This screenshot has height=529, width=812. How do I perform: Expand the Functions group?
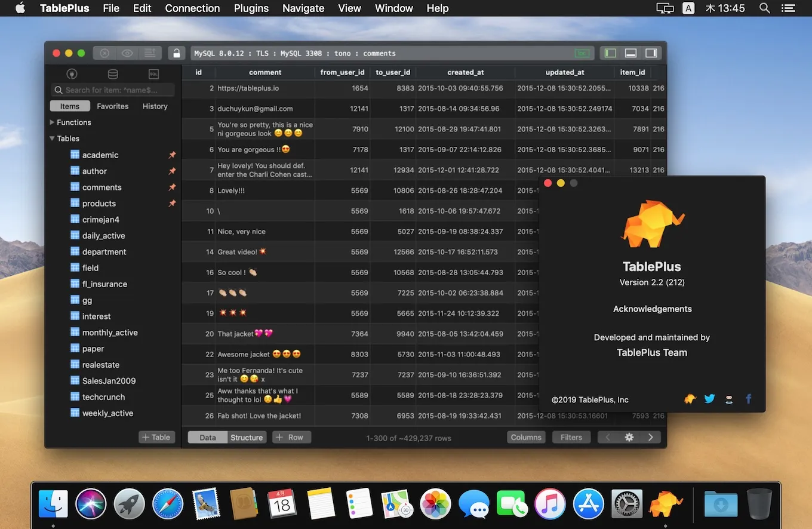[x=52, y=122]
